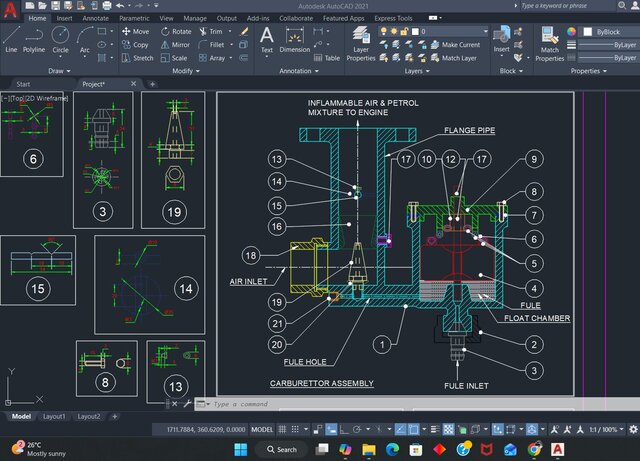640x461 pixels.
Task: Click the Array tool
Action: tap(212, 58)
